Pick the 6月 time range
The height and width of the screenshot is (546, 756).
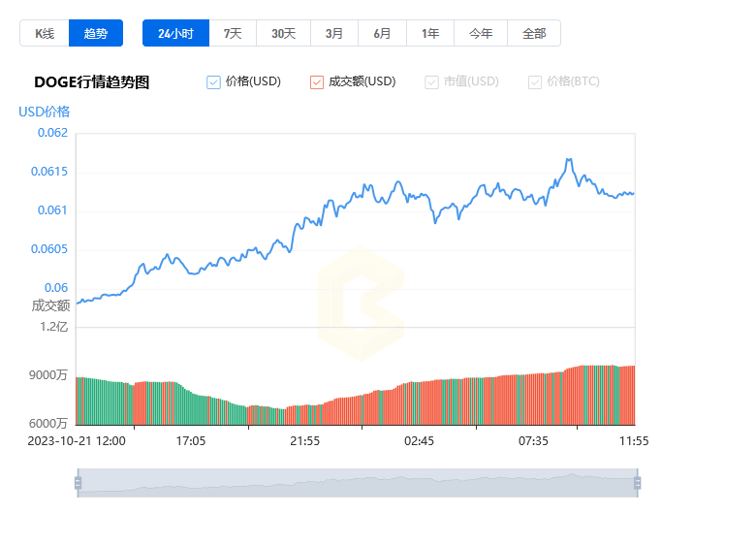pos(382,33)
